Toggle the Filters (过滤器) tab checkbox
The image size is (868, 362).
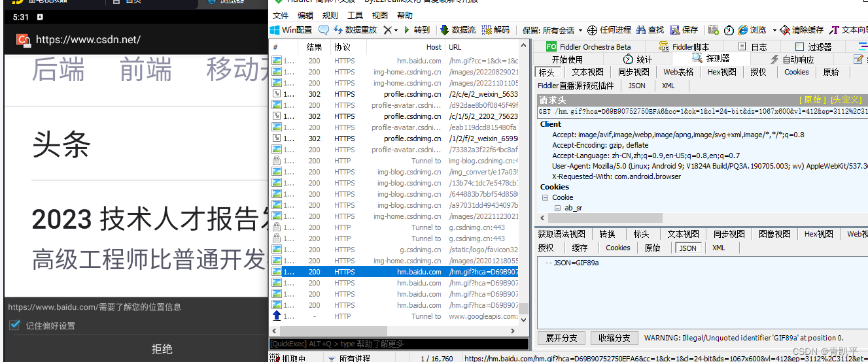point(799,47)
